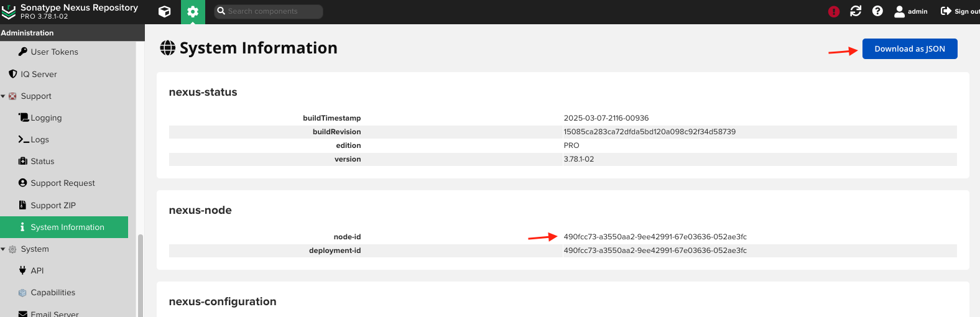Click the Support lifebuoy icon
The height and width of the screenshot is (317, 980).
pos(12,96)
